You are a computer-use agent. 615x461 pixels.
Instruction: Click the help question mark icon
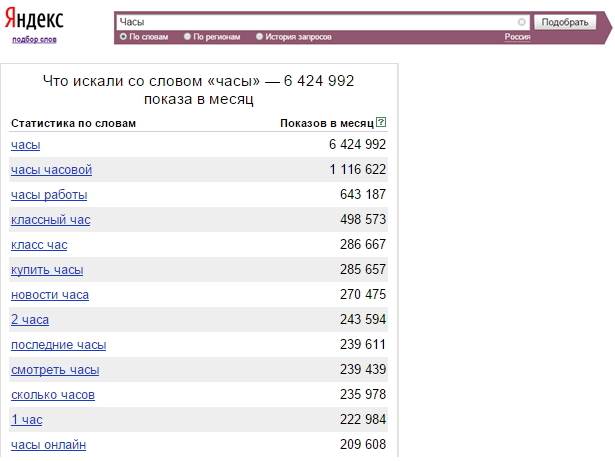381,123
